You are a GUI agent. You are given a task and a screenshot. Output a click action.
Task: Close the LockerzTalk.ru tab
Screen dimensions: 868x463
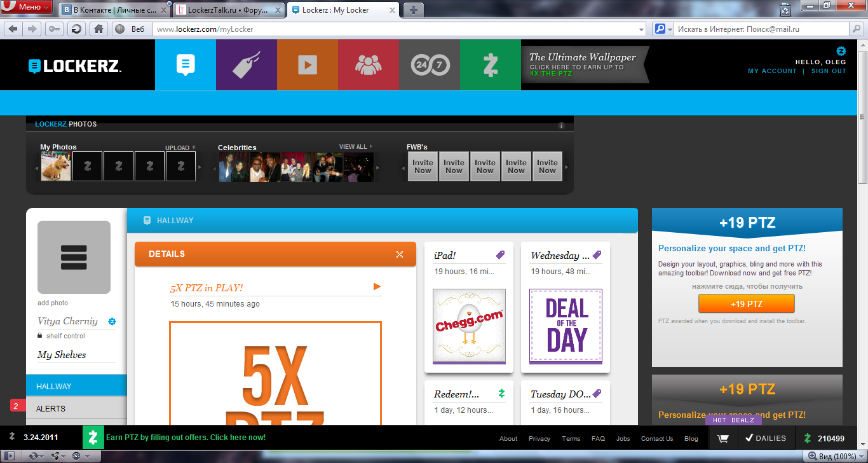click(x=277, y=10)
